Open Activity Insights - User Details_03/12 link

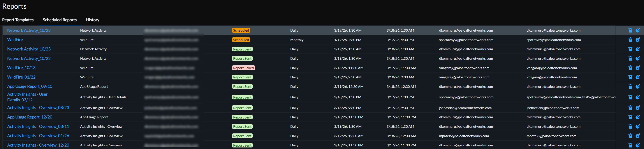tap(27, 97)
